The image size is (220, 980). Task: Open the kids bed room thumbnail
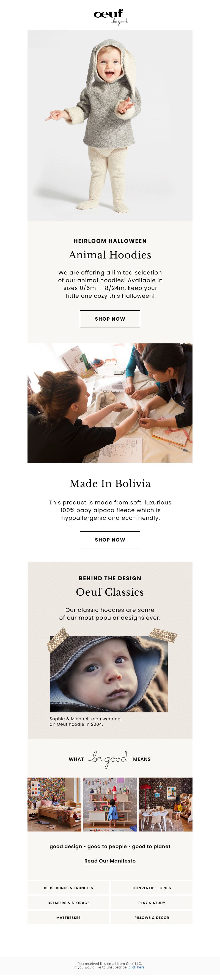[x=54, y=804]
